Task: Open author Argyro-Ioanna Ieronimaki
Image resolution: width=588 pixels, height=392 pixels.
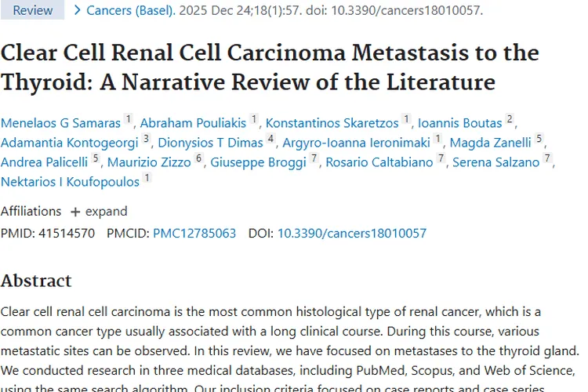Action: (x=356, y=143)
